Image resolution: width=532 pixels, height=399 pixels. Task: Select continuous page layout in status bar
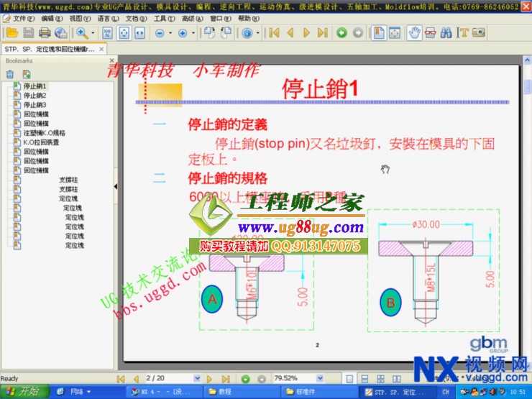point(364,379)
